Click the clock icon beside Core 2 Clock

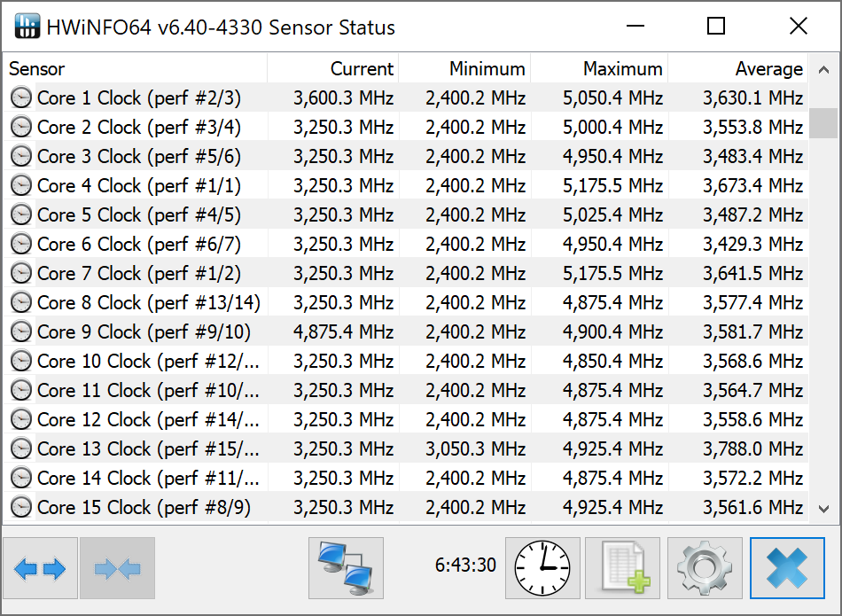21,128
